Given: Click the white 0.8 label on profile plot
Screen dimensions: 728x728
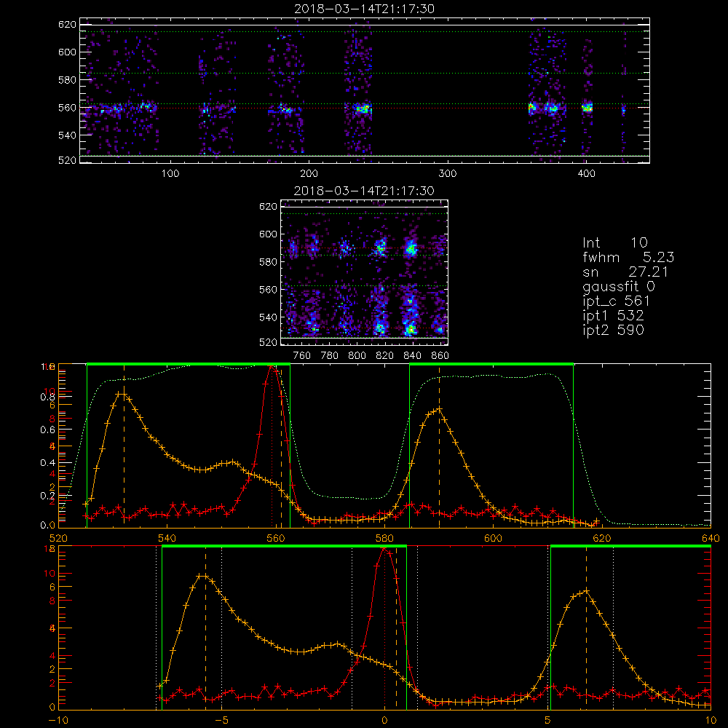Looking at the screenshot, I should (x=48, y=397).
